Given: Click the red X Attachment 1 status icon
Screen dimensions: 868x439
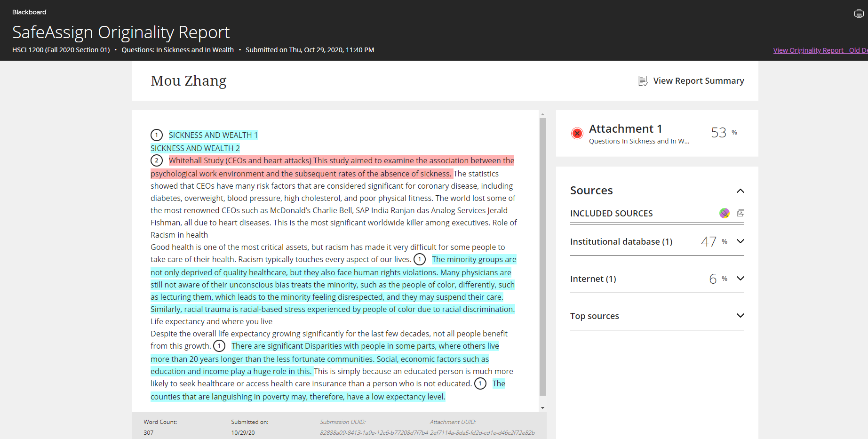Looking at the screenshot, I should point(577,134).
